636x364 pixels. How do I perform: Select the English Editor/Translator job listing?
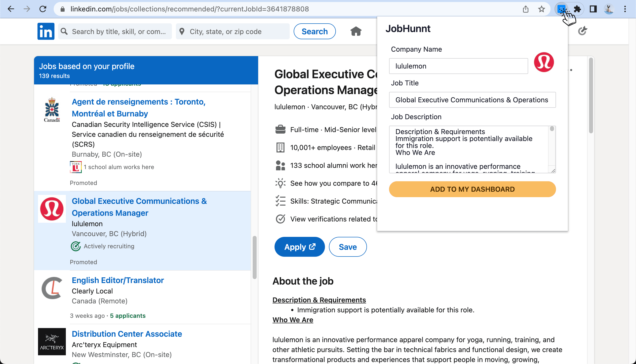tap(118, 280)
